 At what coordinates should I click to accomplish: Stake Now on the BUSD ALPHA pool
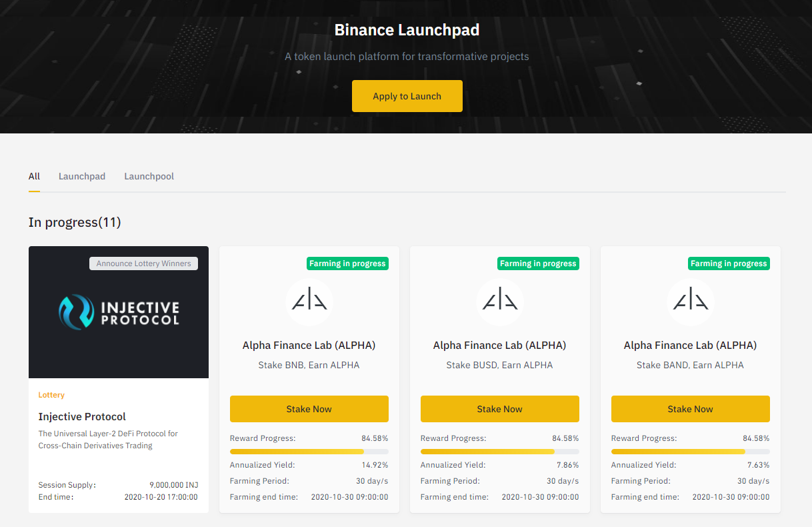[x=500, y=409]
